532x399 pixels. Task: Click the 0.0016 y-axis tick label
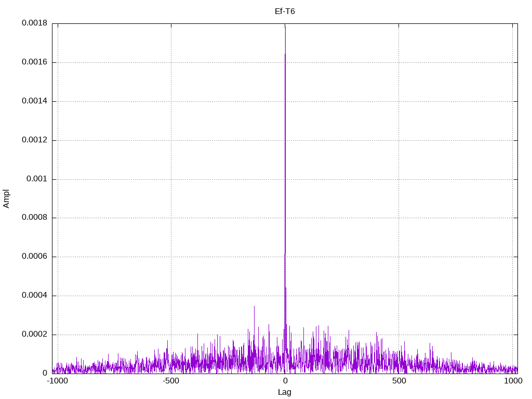35,62
